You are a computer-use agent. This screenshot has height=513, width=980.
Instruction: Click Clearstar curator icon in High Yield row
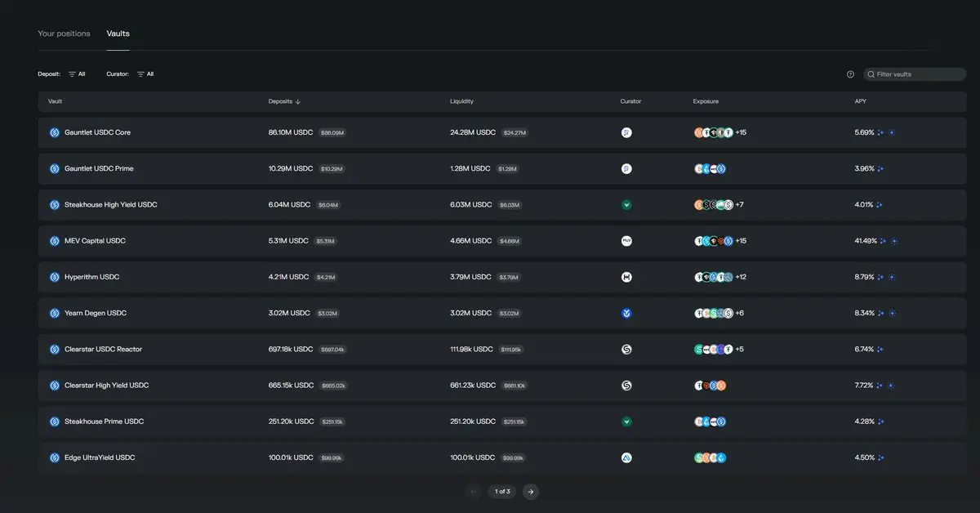pos(626,385)
